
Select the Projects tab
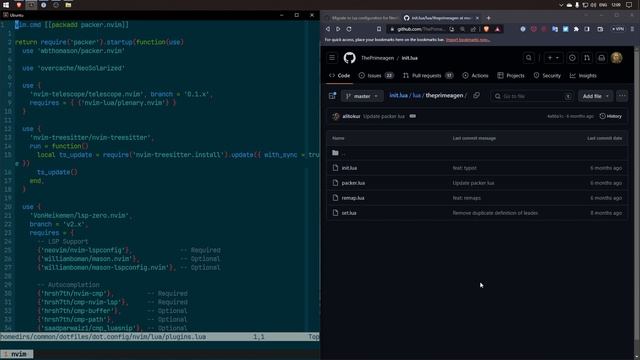(511, 76)
